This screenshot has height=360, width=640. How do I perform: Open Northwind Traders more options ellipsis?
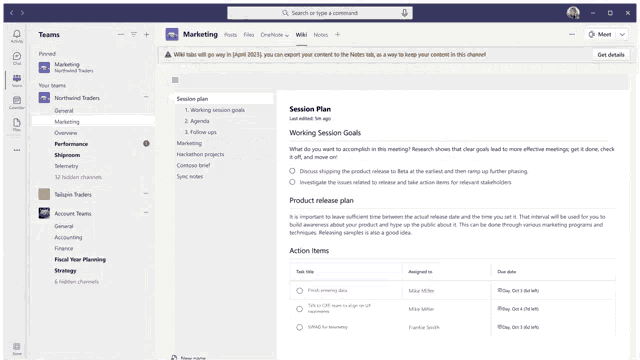click(x=146, y=97)
